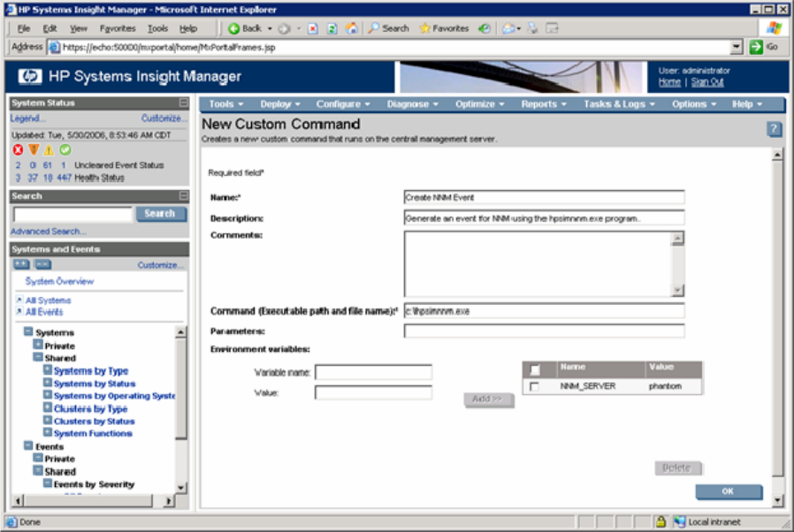Click into the Name input field
This screenshot has height=532, width=794.
click(x=545, y=197)
